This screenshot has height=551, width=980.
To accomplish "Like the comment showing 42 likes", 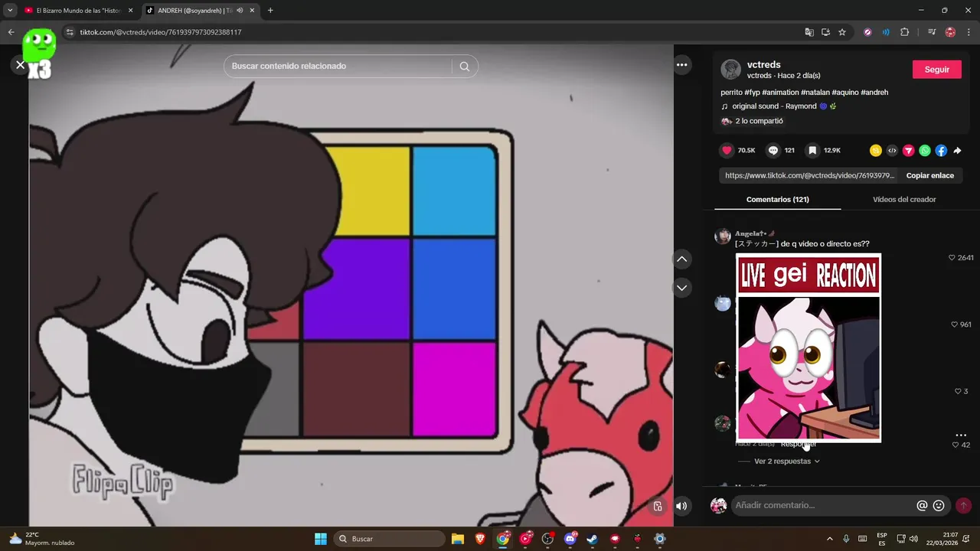I will (x=955, y=445).
